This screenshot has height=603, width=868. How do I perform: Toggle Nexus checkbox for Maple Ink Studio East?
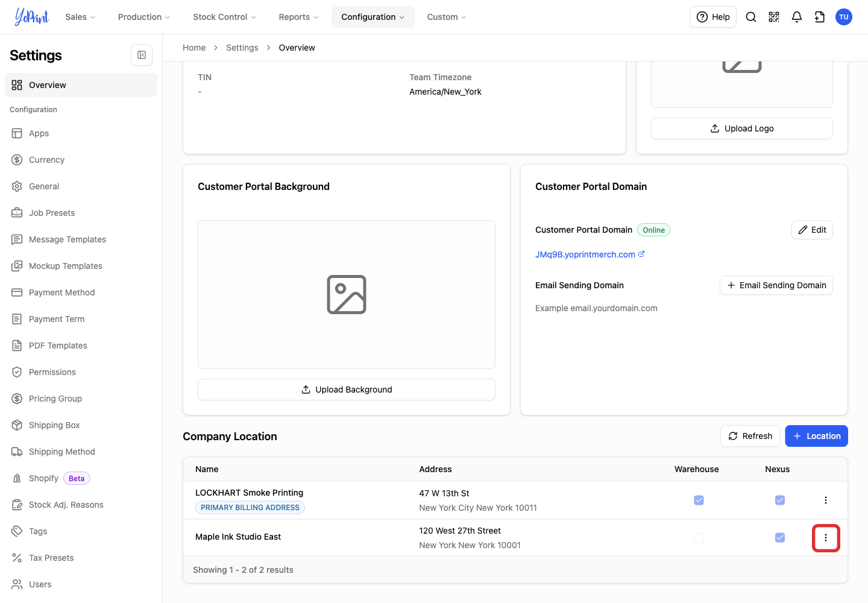[x=780, y=537]
